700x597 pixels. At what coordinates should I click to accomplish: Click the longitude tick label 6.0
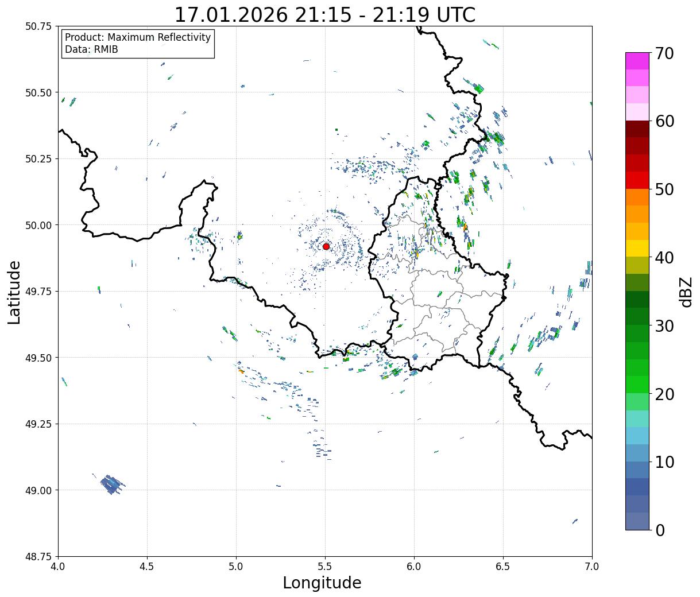(414, 567)
